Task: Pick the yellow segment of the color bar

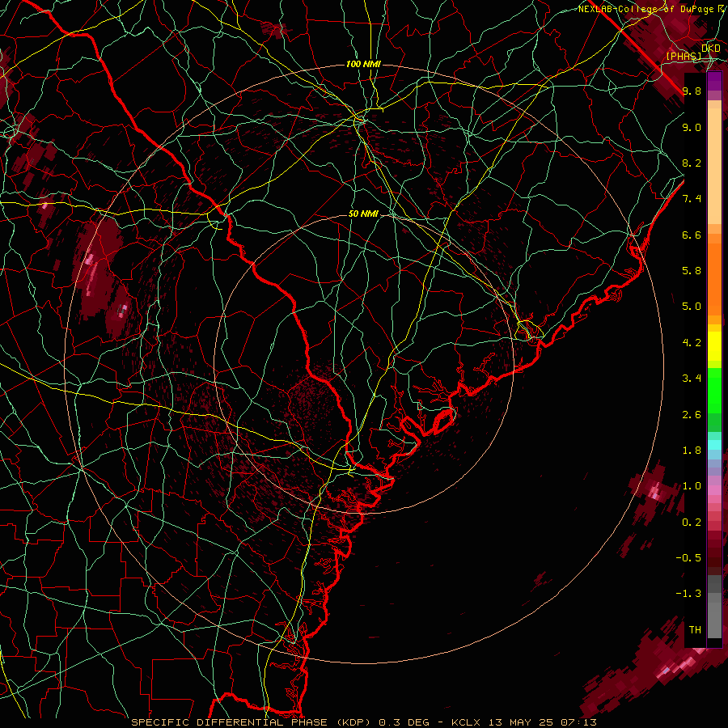Action: point(714,346)
